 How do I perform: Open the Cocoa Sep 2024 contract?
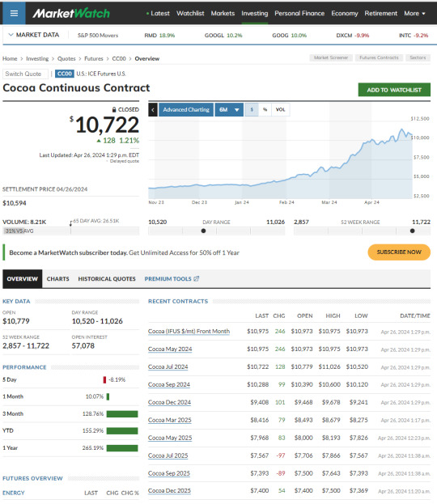coord(169,384)
